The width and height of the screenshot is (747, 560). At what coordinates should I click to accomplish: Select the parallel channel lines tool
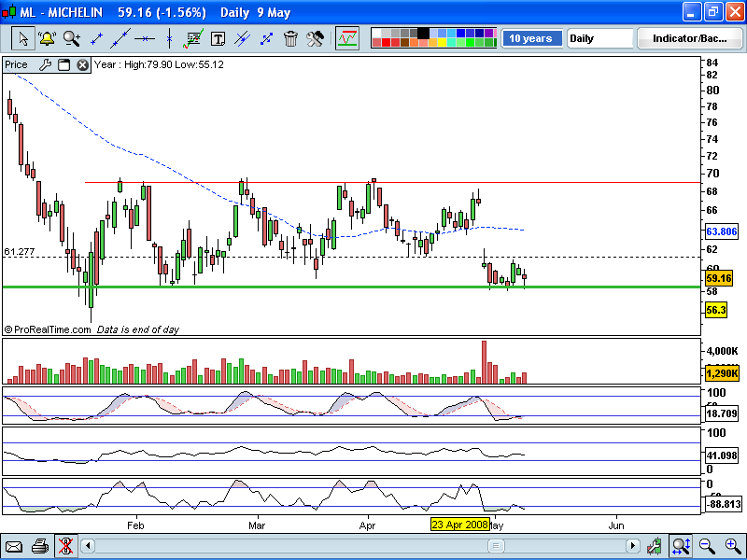(242, 38)
